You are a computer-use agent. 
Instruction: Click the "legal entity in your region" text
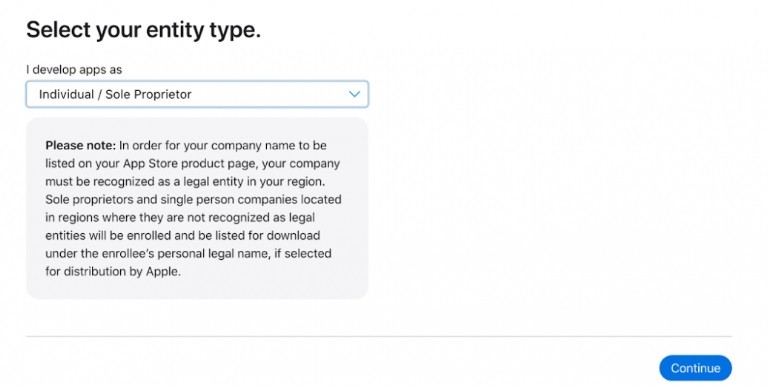pos(254,181)
